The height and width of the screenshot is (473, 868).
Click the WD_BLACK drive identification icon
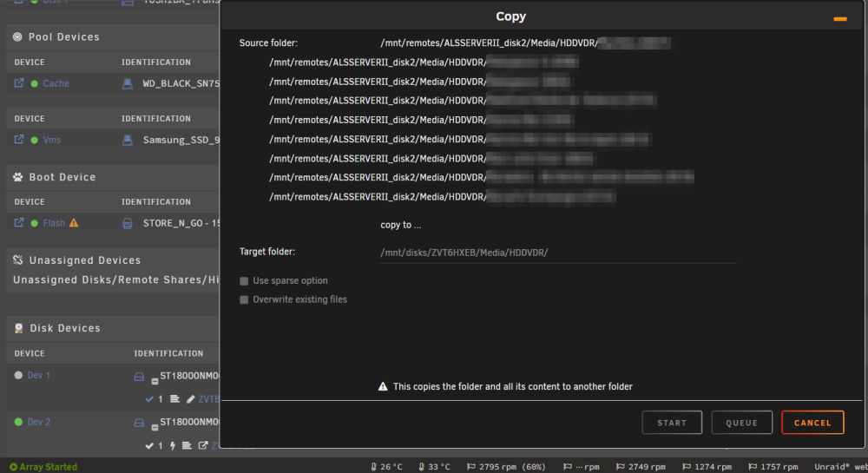(x=128, y=83)
